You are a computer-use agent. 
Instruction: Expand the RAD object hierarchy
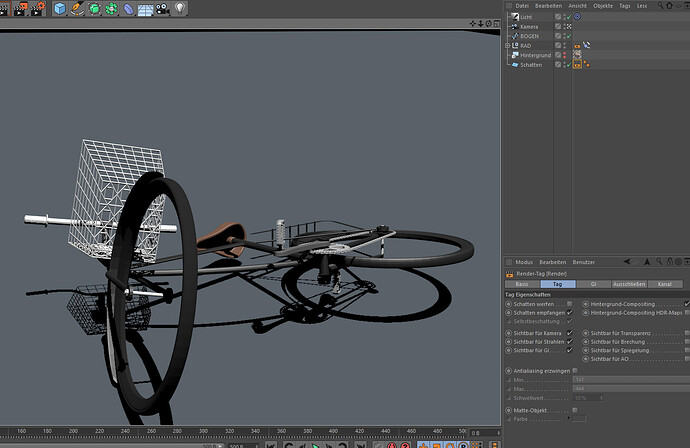(507, 45)
